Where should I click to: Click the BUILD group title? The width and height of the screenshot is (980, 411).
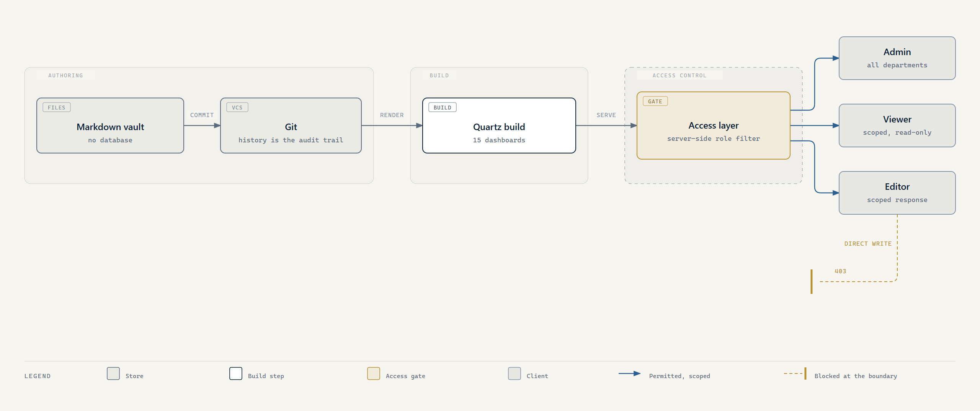pos(439,75)
